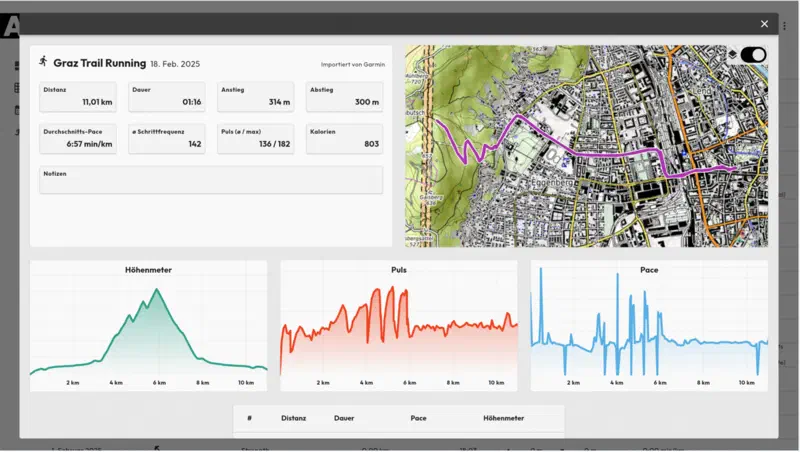The image size is (800, 452).
Task: Click the Dauer 01:16 card
Action: [x=166, y=96]
